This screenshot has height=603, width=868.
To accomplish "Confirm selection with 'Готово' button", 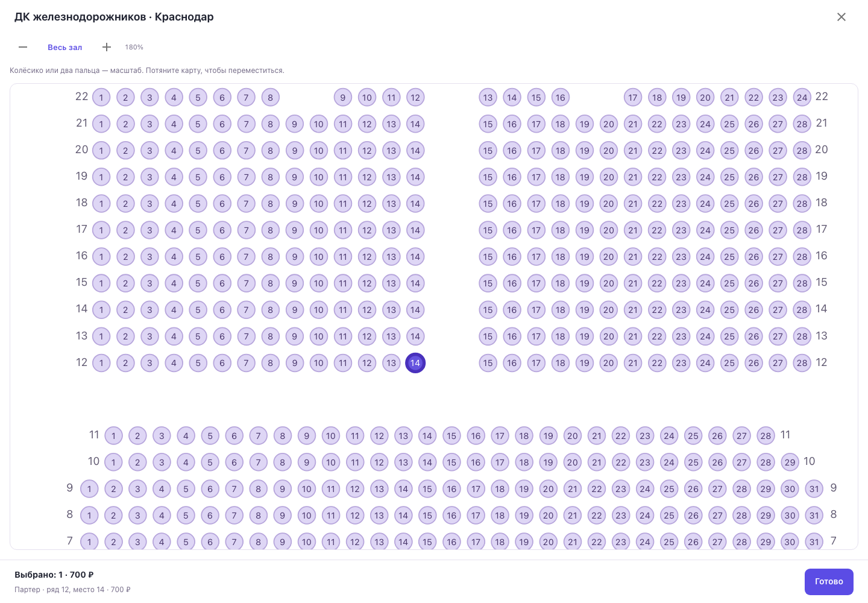I will point(829,582).
